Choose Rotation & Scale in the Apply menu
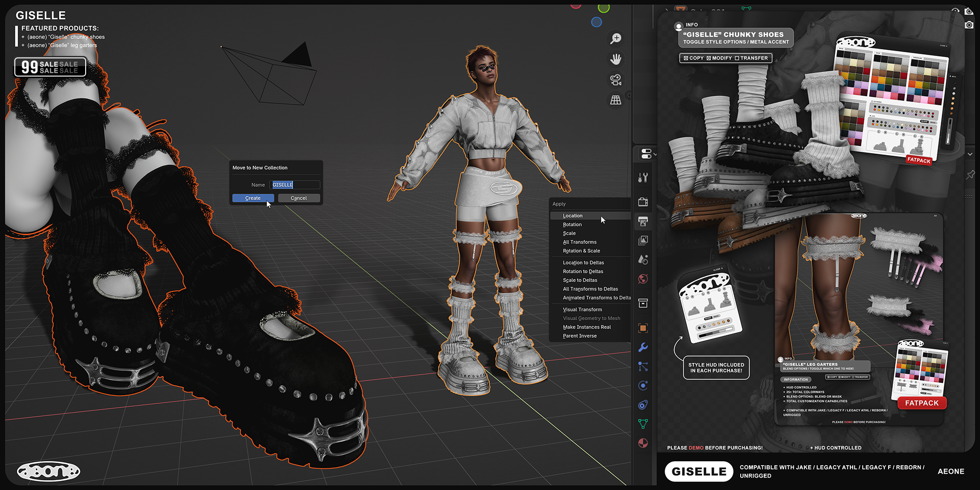The width and height of the screenshot is (980, 490). click(x=590, y=251)
